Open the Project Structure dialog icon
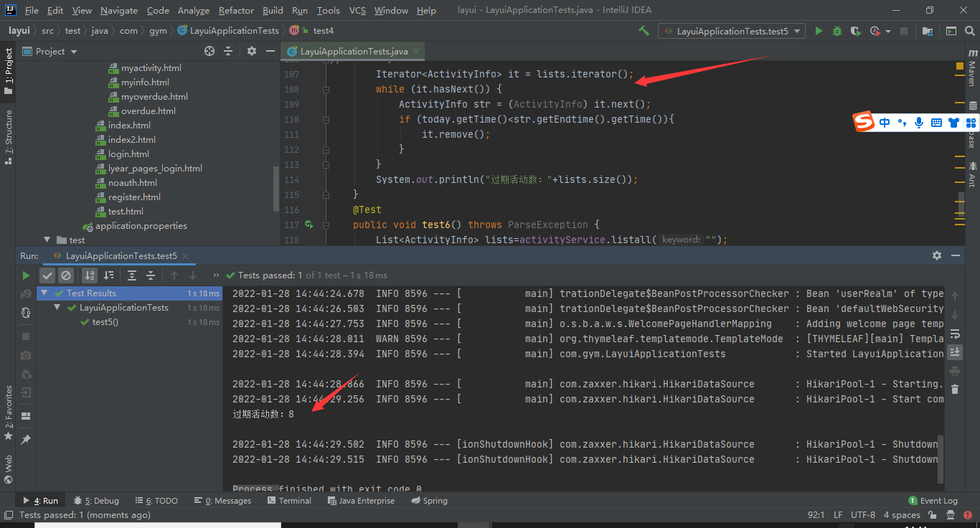This screenshot has width=980, height=528. click(928, 31)
